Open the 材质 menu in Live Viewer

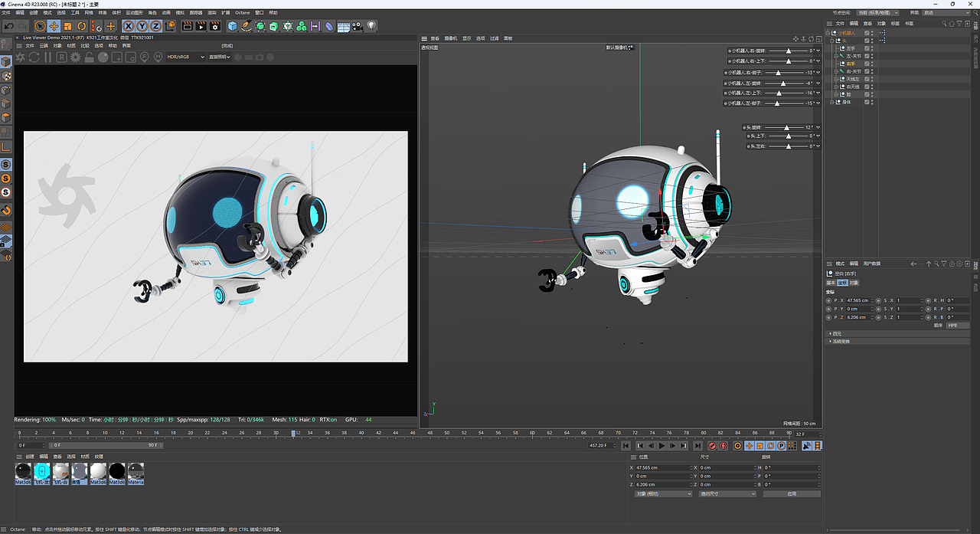(71, 46)
